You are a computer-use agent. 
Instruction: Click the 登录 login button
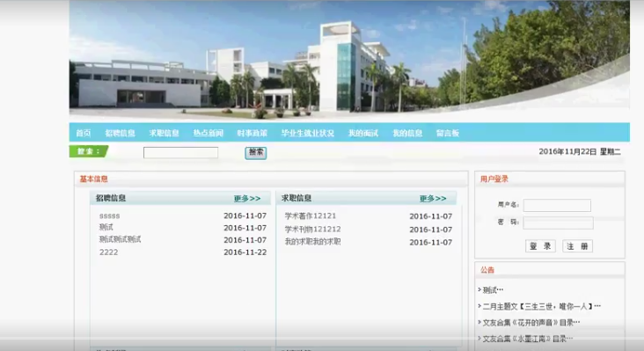point(540,246)
